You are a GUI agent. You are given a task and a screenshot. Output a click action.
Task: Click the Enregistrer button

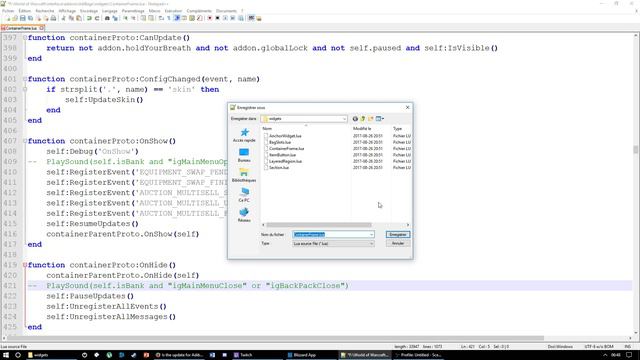tap(398, 235)
